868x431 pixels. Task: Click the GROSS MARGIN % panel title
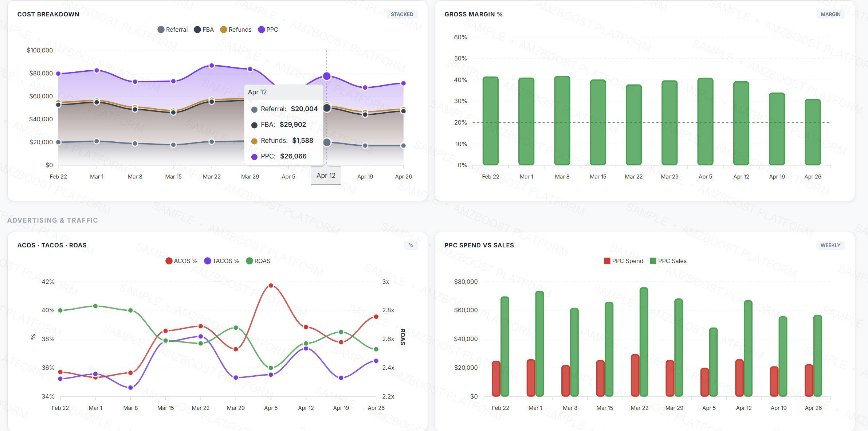[x=474, y=14]
